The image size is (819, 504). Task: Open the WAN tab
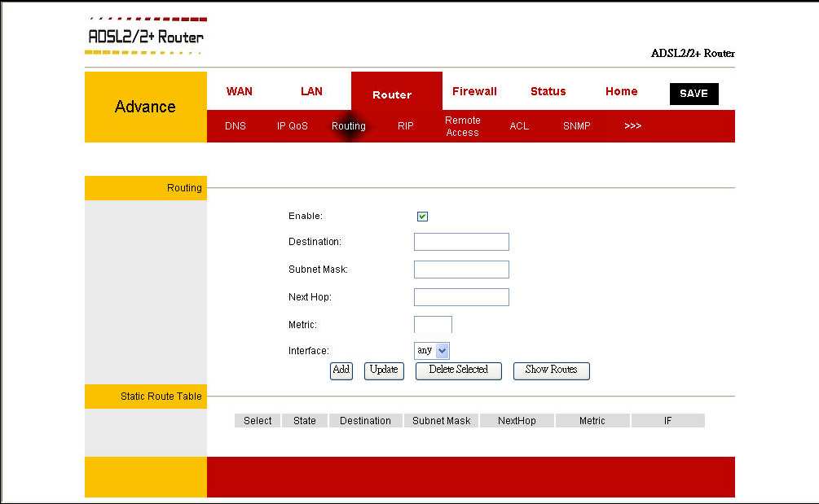pyautogui.click(x=240, y=91)
